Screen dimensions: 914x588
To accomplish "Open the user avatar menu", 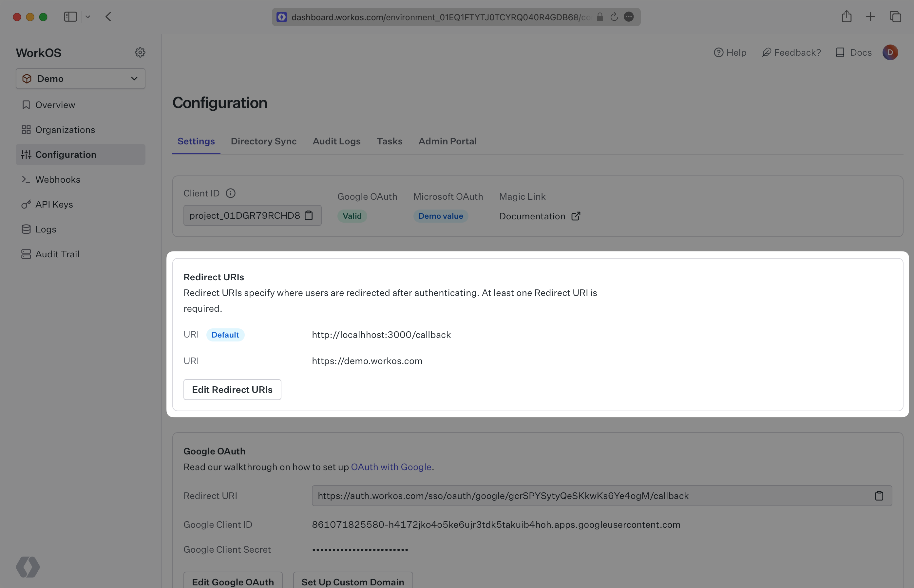I will (x=890, y=52).
